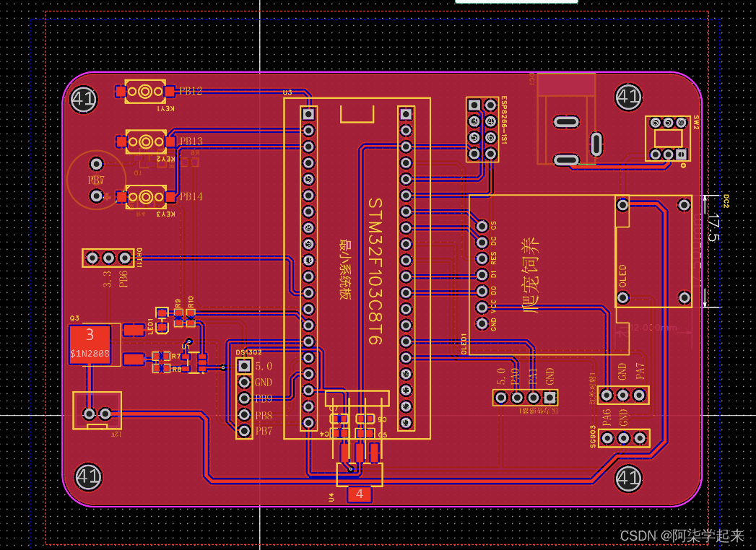Click the VCC pin pad of the OLED header
The width and height of the screenshot is (756, 550).
(x=482, y=307)
